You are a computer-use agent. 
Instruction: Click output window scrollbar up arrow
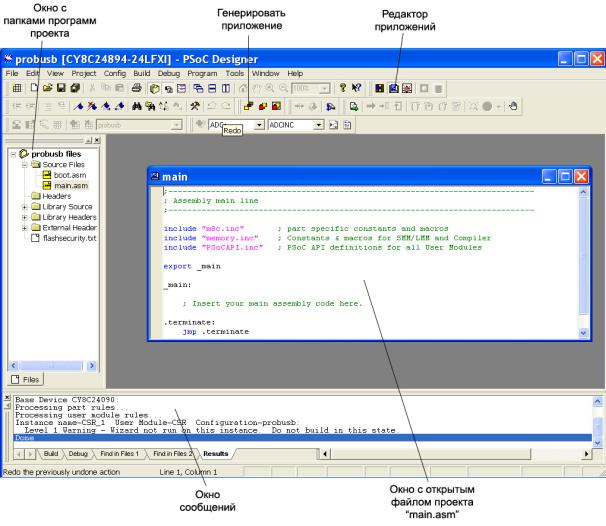[597, 402]
